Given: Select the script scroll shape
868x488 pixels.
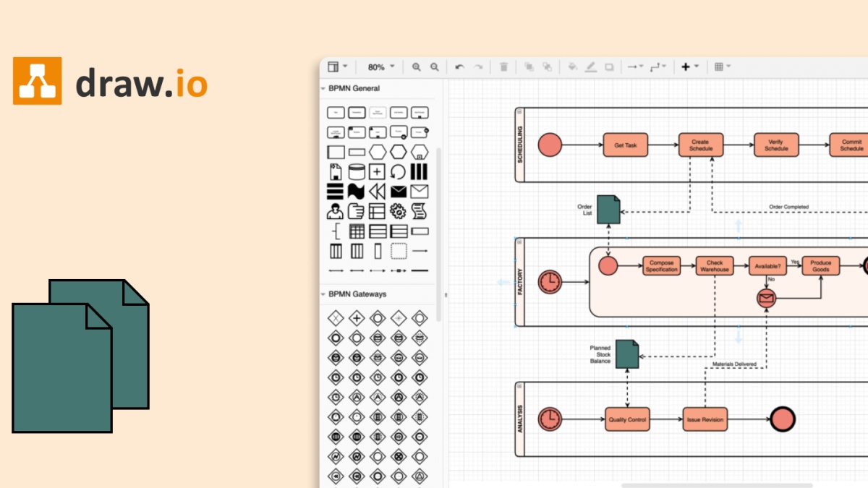Looking at the screenshot, I should tap(419, 211).
